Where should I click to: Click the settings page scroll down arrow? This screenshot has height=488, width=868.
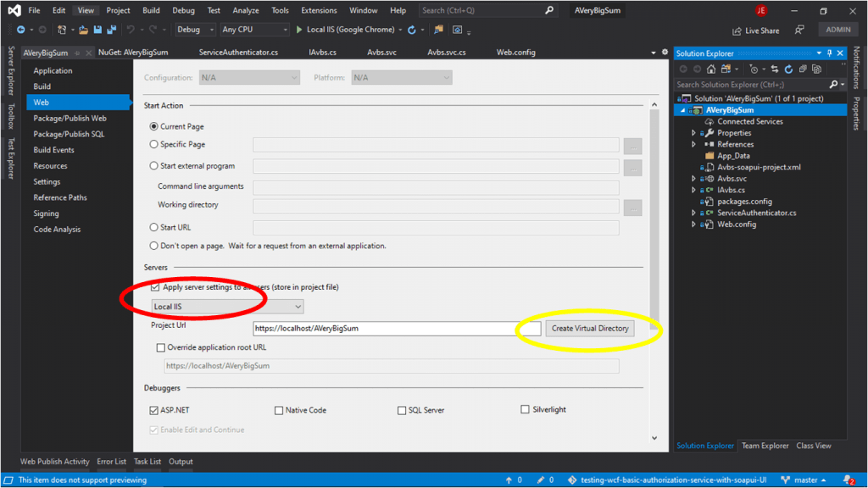click(x=654, y=438)
